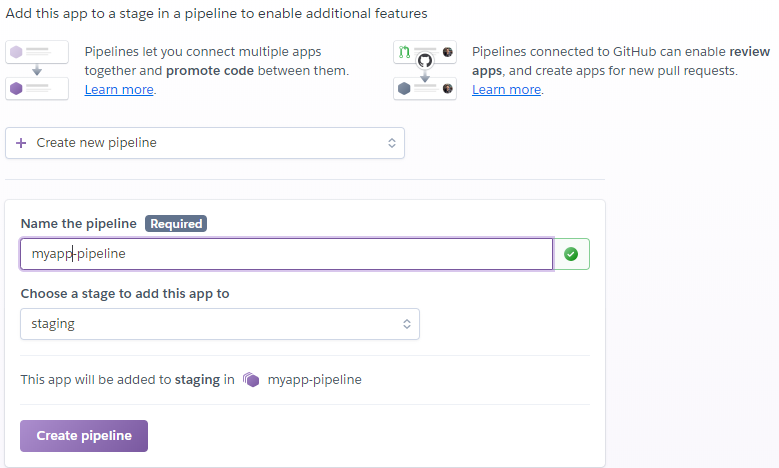Screen dimensions: 779x468
Task: Click pipeline selector up-down chevron arrows
Action: pyautogui.click(x=391, y=143)
